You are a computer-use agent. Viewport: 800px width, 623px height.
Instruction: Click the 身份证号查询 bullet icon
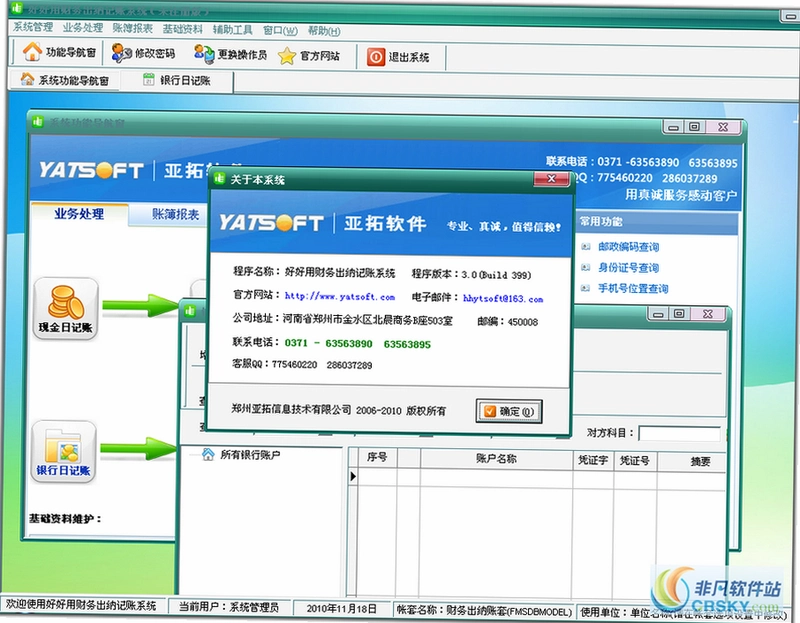586,267
